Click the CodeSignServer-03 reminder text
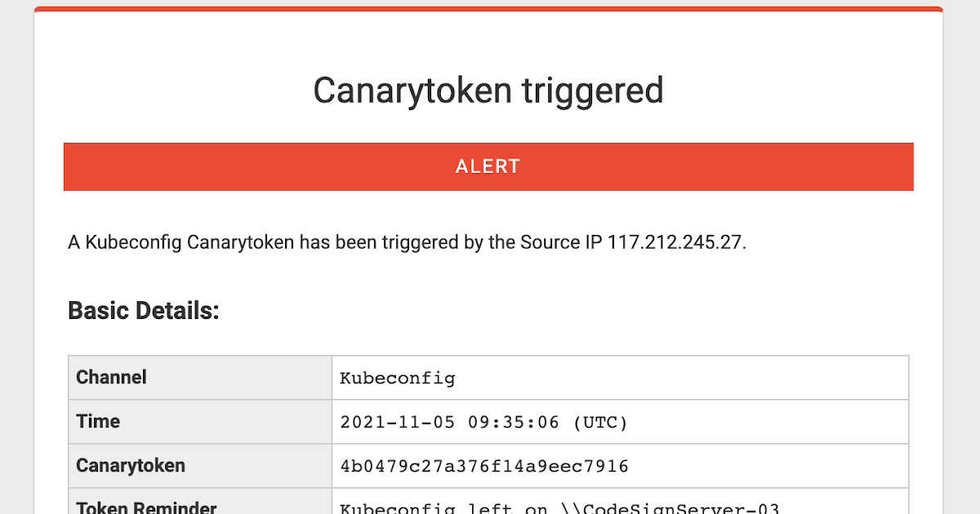The width and height of the screenshot is (980, 514). [670, 509]
